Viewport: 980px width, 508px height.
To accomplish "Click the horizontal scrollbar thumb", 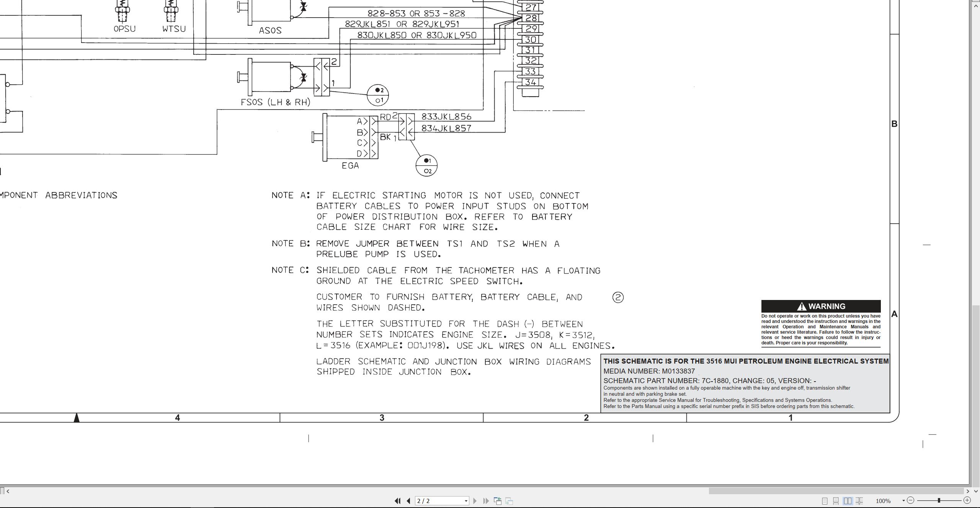I will [836, 491].
